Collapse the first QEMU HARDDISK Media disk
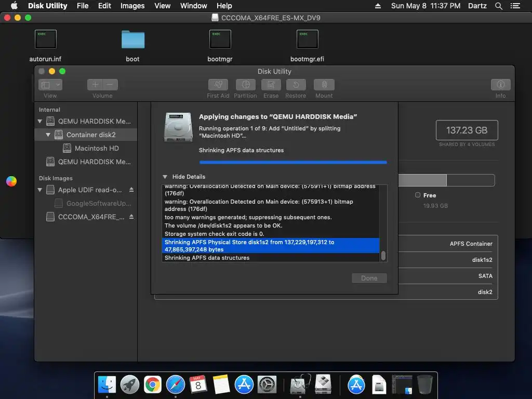 (x=39, y=121)
